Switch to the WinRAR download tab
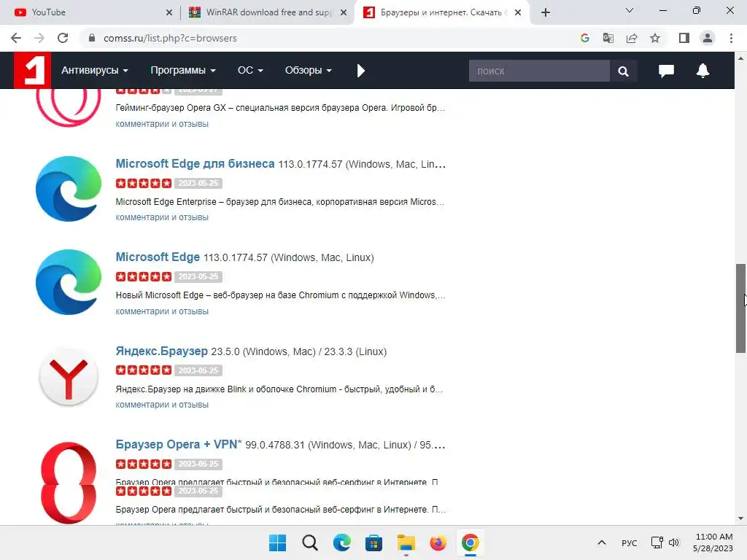The image size is (747, 560). tap(267, 12)
